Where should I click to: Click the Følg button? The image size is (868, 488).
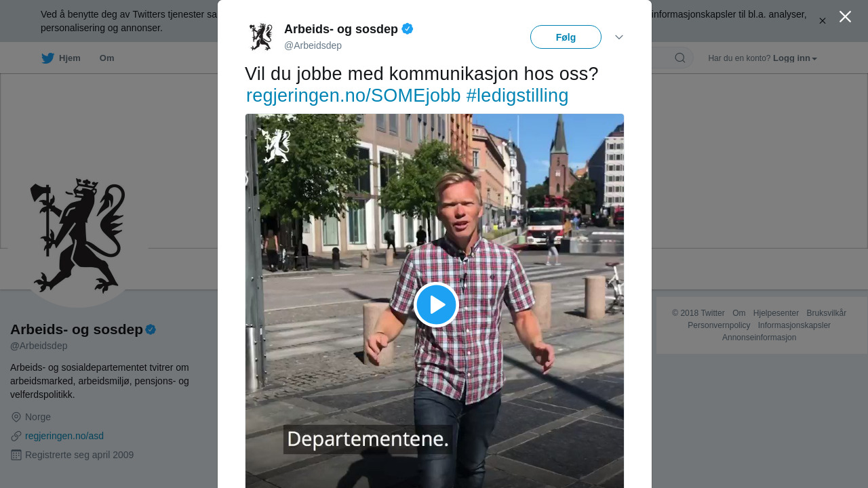coord(566,37)
